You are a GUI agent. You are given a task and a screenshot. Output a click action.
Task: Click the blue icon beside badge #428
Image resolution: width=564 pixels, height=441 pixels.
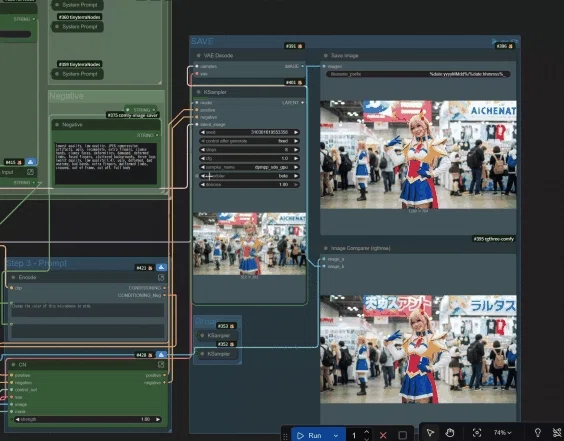pos(161,355)
